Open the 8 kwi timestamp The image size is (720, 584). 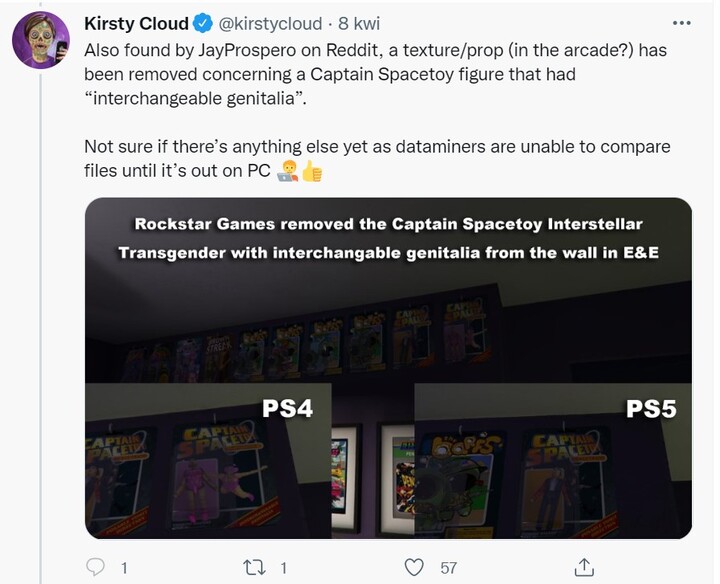359,23
